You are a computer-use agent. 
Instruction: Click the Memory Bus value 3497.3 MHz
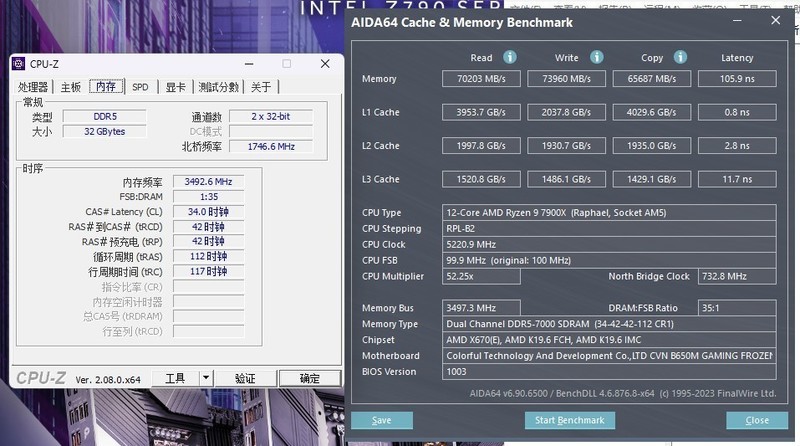481,308
